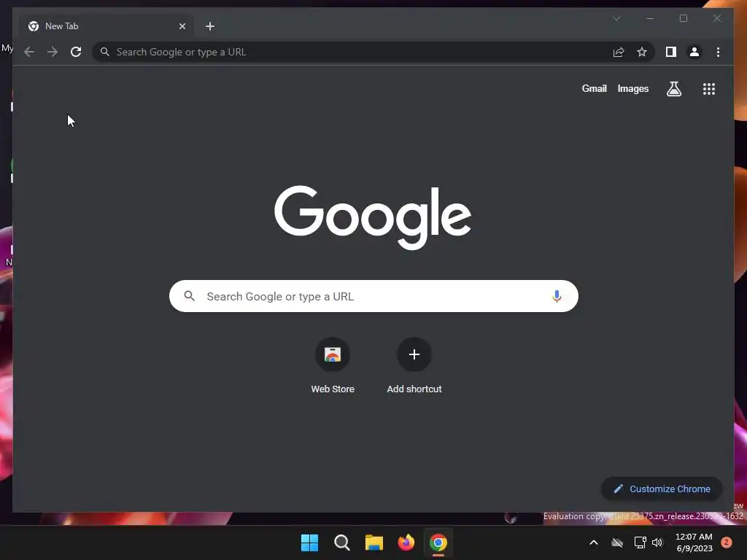Open the network status tray icon
Screen dimensions: 747x560
click(x=640, y=542)
